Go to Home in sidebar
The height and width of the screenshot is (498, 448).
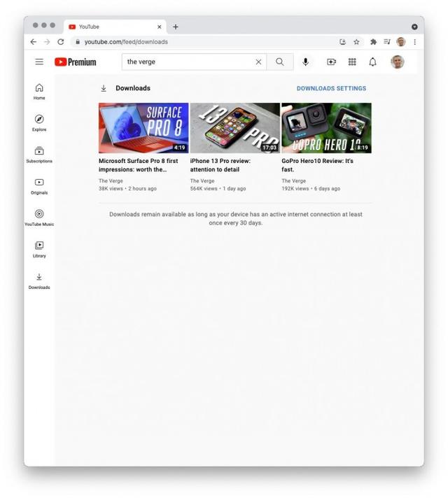point(39,92)
